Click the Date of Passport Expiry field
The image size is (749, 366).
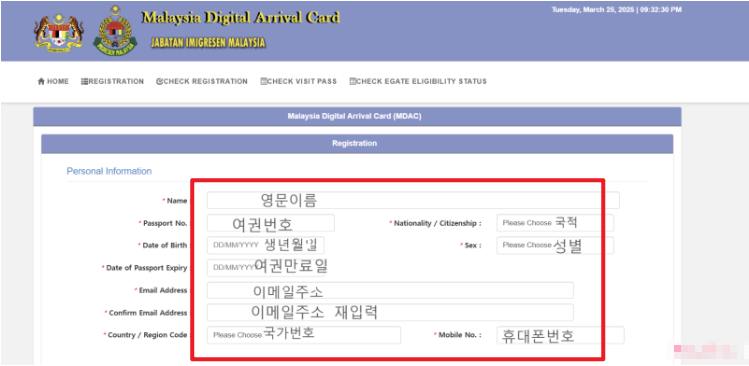(x=266, y=268)
